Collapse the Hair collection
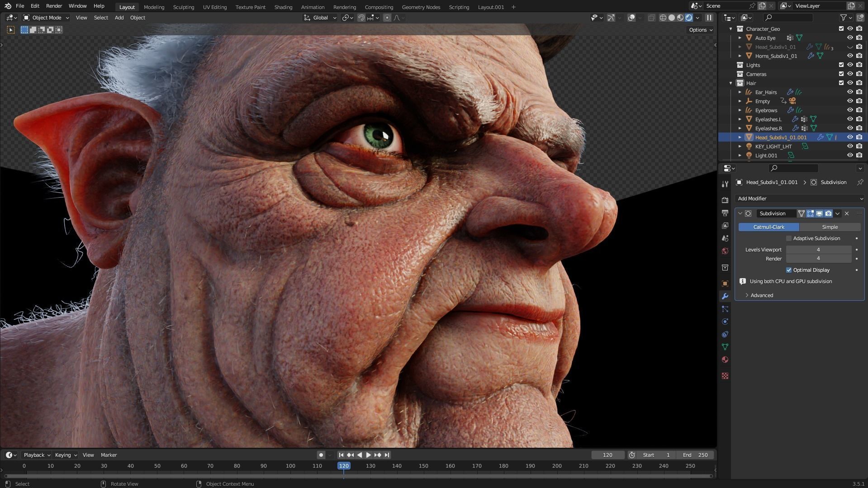This screenshot has height=488, width=868. coord(731,83)
